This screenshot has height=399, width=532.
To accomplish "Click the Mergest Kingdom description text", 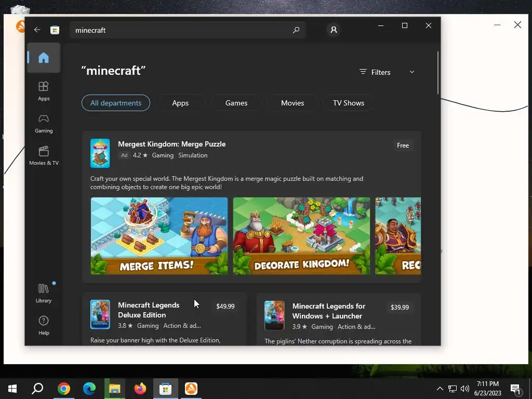I will pos(227,182).
